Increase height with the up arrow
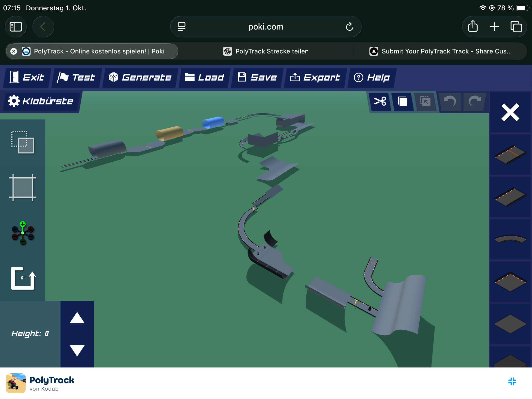 click(77, 318)
